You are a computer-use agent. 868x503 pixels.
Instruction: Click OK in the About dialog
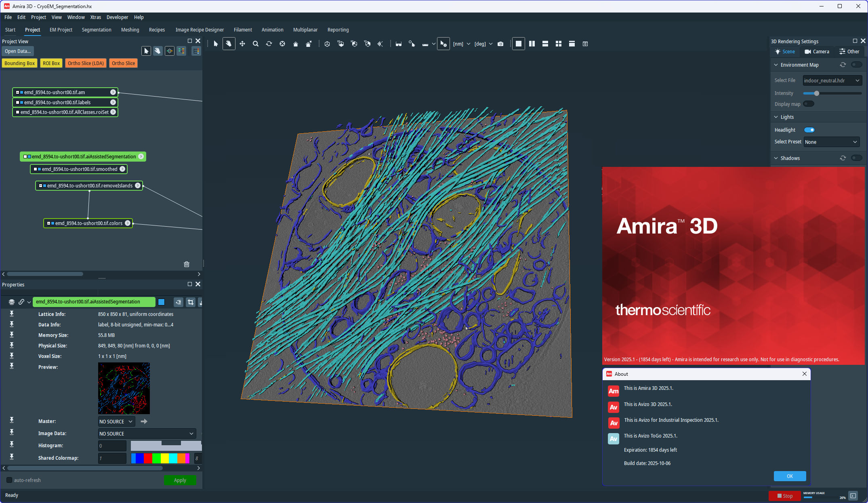point(790,476)
